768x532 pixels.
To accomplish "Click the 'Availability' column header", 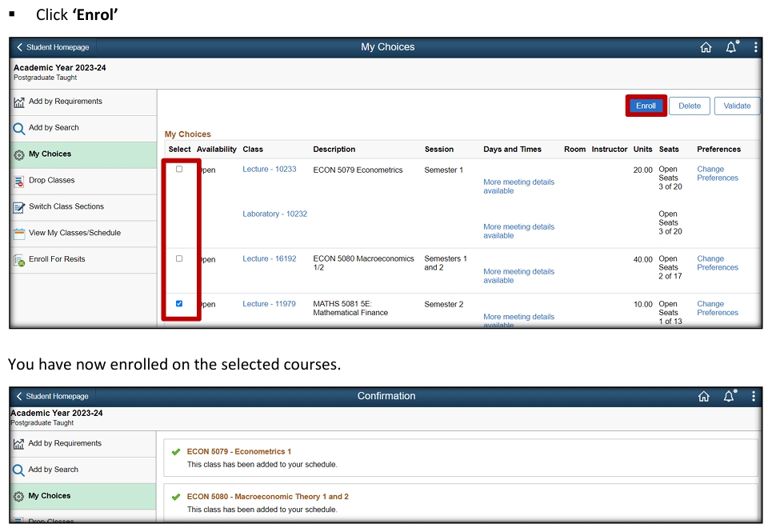I will 217,150.
